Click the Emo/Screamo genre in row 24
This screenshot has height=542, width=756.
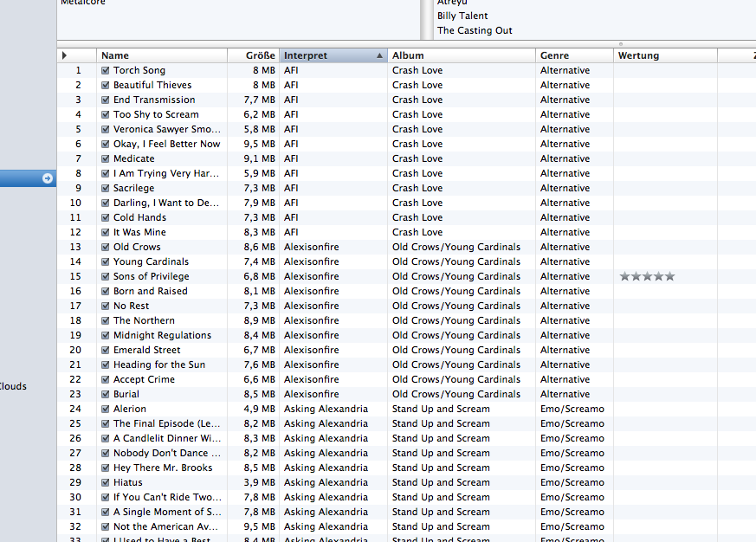point(572,409)
